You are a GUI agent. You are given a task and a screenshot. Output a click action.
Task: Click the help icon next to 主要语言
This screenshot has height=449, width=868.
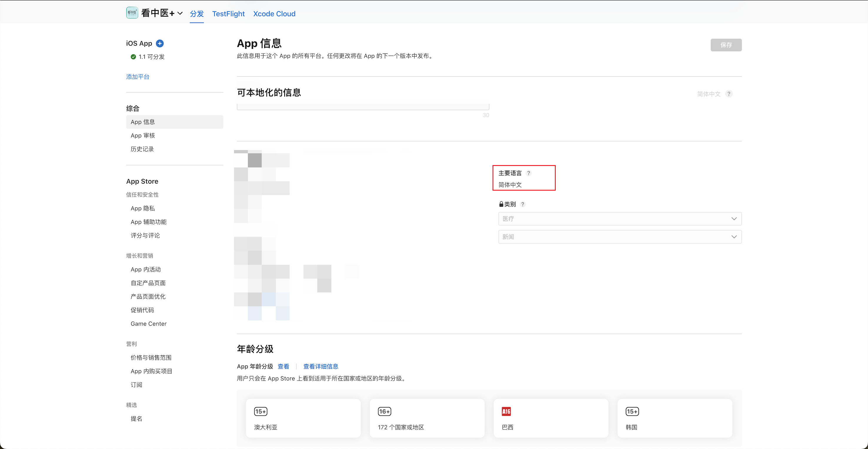tap(529, 173)
